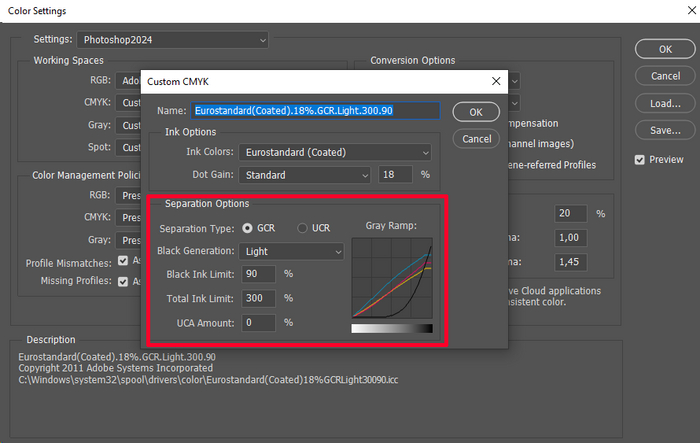Click the profile Name text field
Viewport: 700px width, 443px height.
(x=316, y=111)
